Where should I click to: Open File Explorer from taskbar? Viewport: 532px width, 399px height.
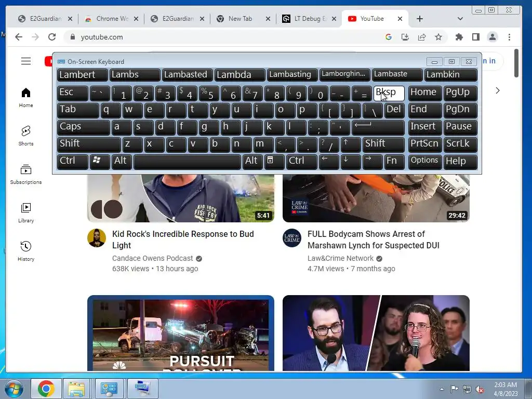click(x=76, y=389)
